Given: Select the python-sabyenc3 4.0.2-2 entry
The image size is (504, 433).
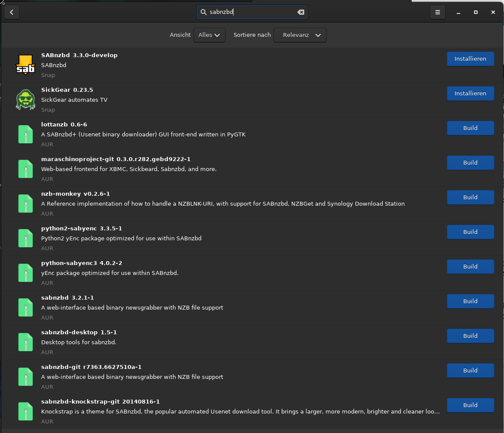Looking at the screenshot, I should (x=81, y=263).
